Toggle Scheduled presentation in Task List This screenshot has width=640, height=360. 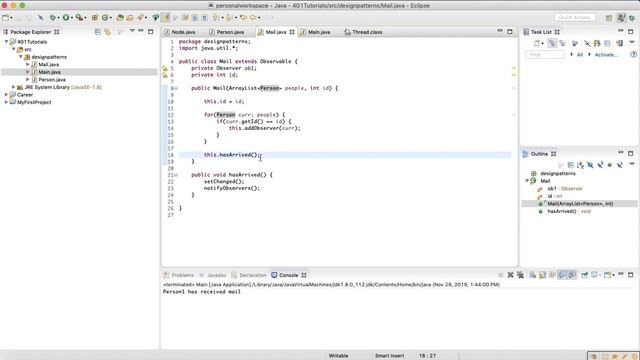562,43
